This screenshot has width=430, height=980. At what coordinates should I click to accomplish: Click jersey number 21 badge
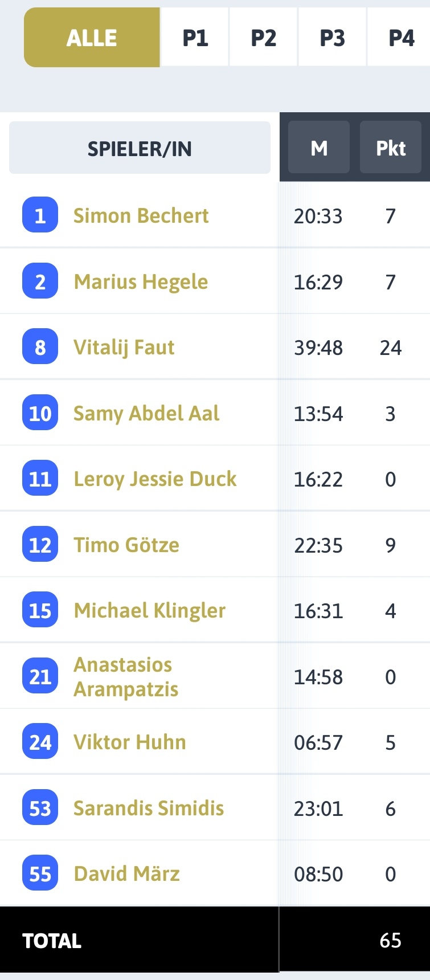pyautogui.click(x=40, y=676)
